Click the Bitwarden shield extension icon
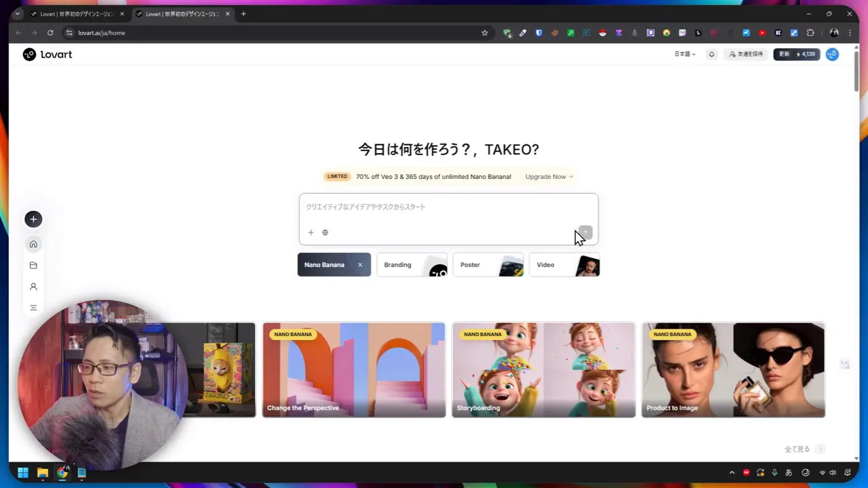The image size is (868, 488). pyautogui.click(x=539, y=33)
